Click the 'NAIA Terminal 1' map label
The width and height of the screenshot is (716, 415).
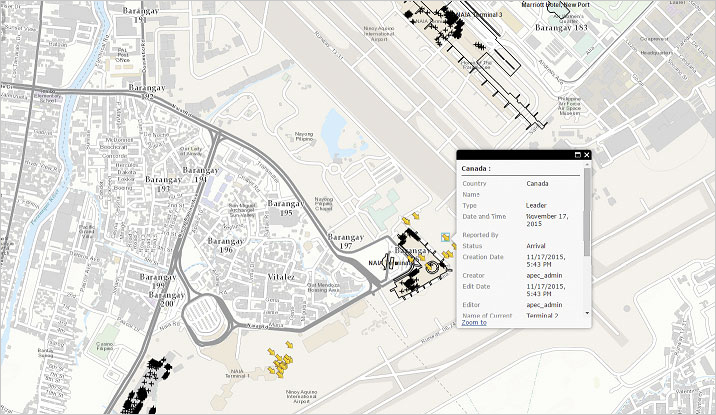coord(237,373)
